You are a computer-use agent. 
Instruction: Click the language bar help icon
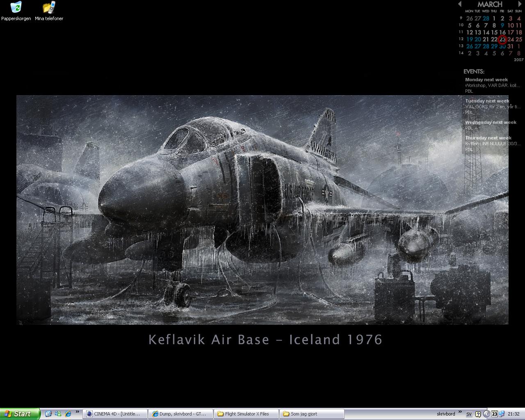(478, 414)
